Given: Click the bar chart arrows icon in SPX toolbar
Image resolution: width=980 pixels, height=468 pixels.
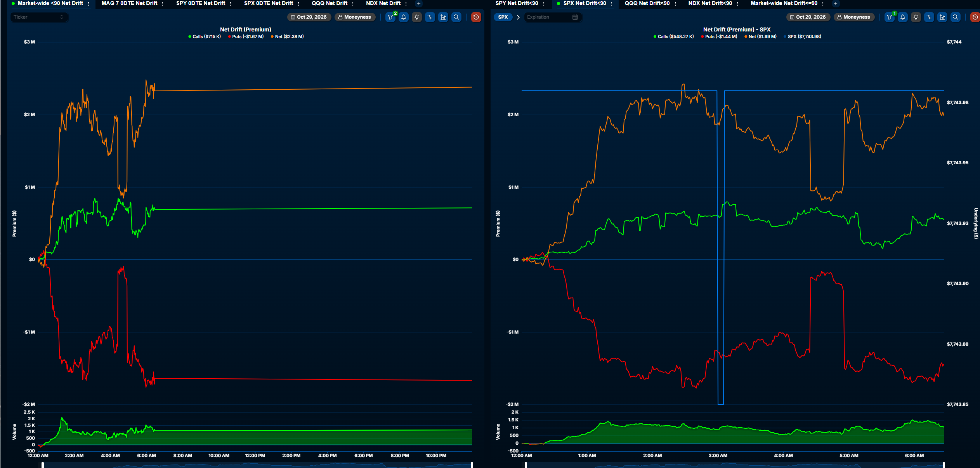Looking at the screenshot, I should 942,17.
